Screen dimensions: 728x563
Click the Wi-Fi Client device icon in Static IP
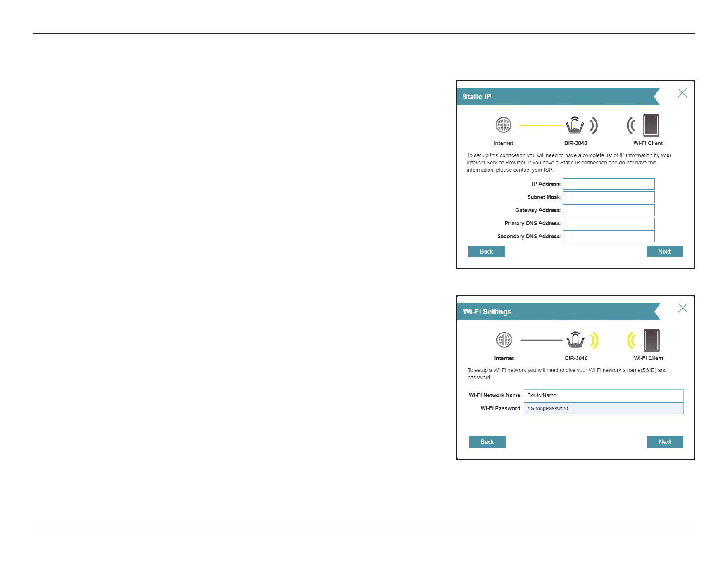[651, 125]
